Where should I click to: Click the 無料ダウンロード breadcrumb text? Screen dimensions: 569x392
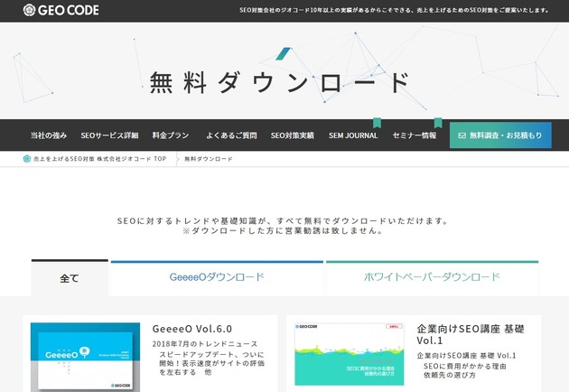[209, 159]
